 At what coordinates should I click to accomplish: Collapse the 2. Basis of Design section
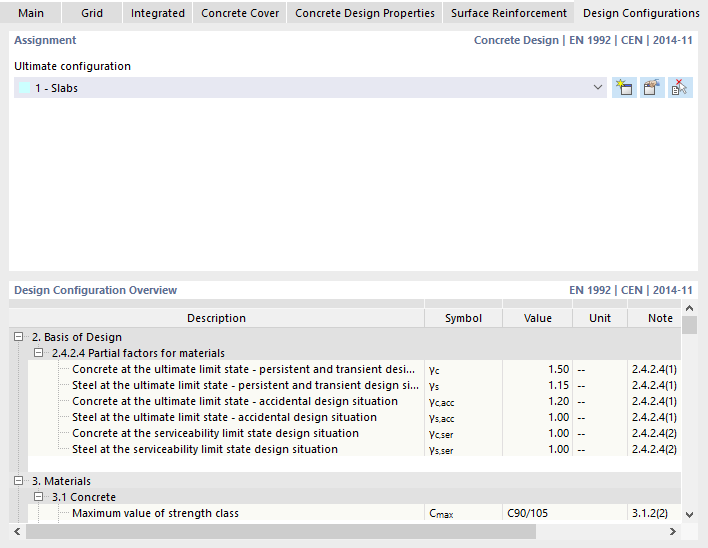point(19,337)
